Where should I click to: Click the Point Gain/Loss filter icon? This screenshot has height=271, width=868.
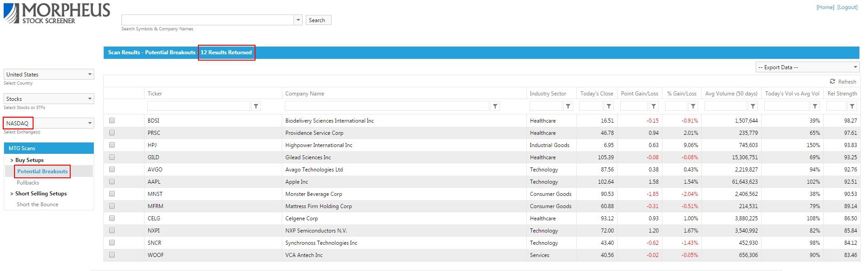tap(653, 106)
